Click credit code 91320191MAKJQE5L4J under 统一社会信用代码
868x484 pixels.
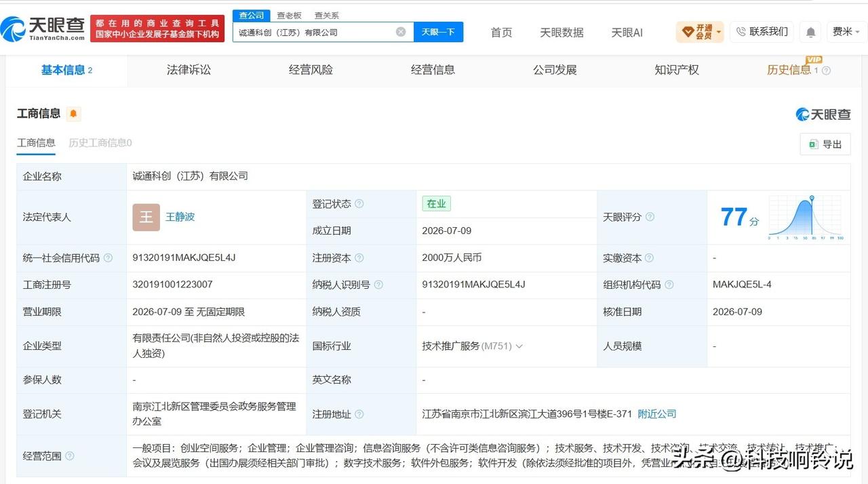184,258
